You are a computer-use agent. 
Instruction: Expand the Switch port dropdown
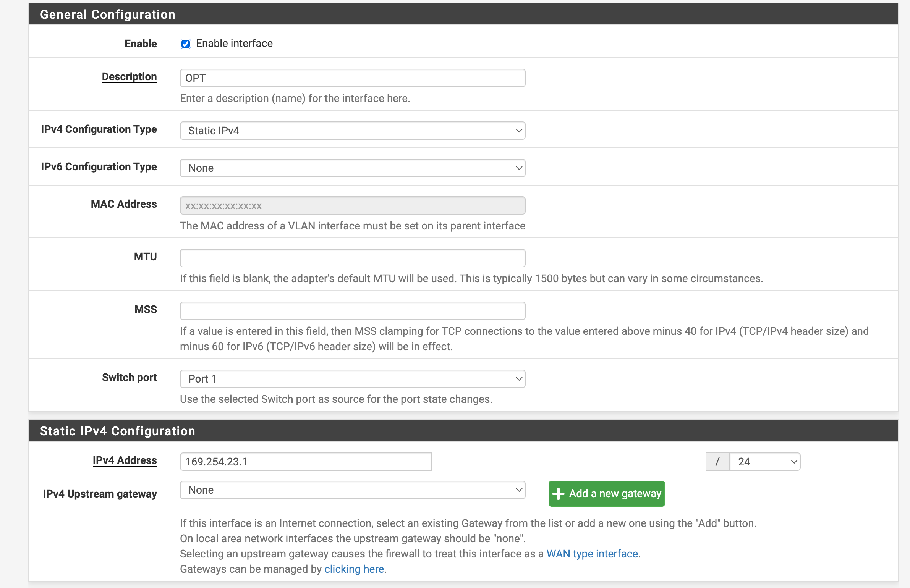point(352,379)
